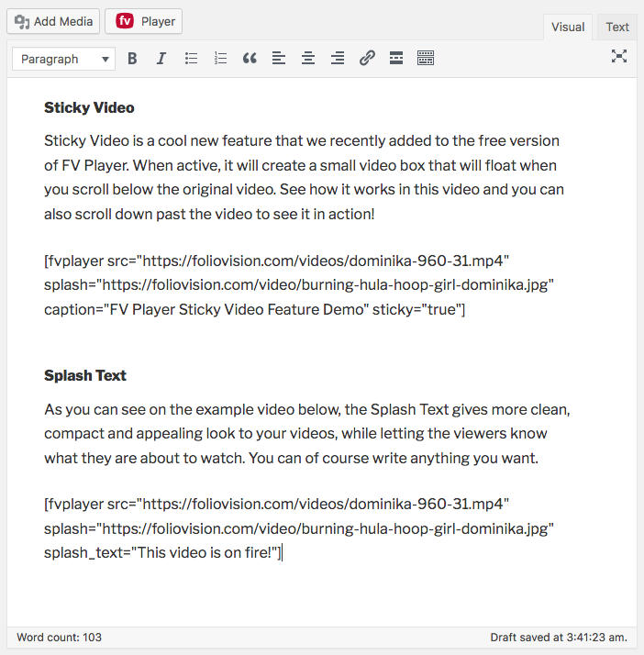Toggle italic formatting
This screenshot has height=655, width=644.
point(161,58)
